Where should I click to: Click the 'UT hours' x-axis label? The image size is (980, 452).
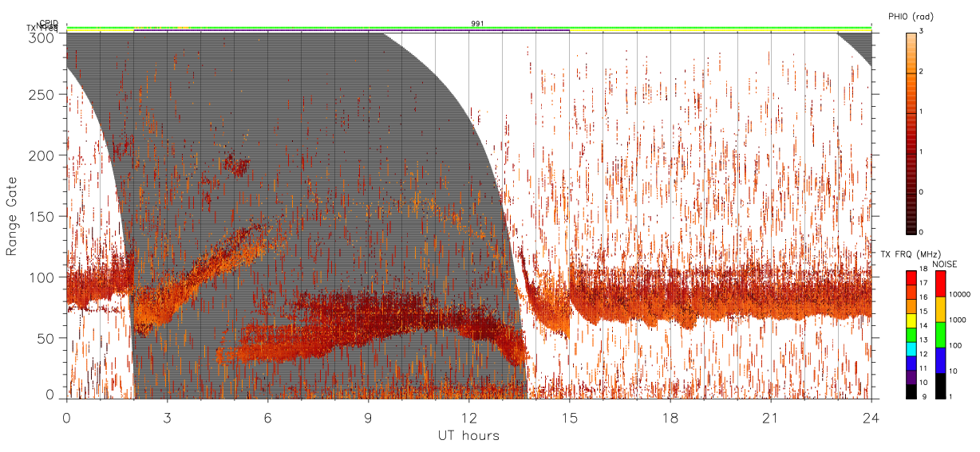(x=468, y=435)
